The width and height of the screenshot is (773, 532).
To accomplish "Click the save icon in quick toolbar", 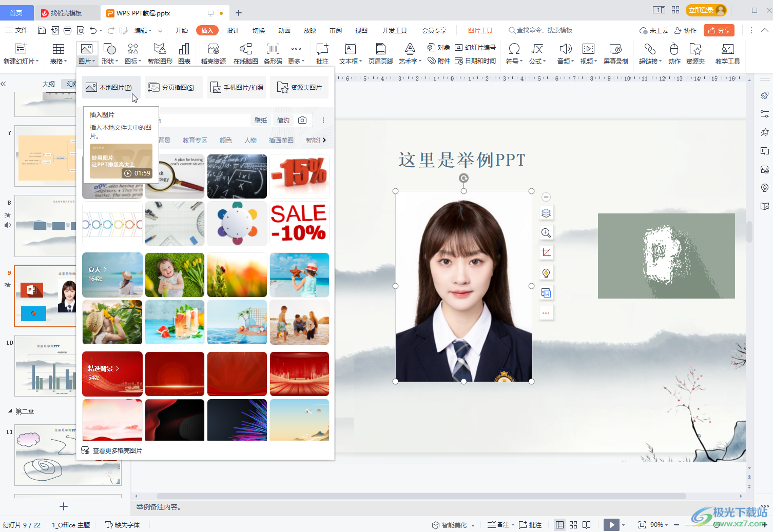I will click(x=42, y=30).
